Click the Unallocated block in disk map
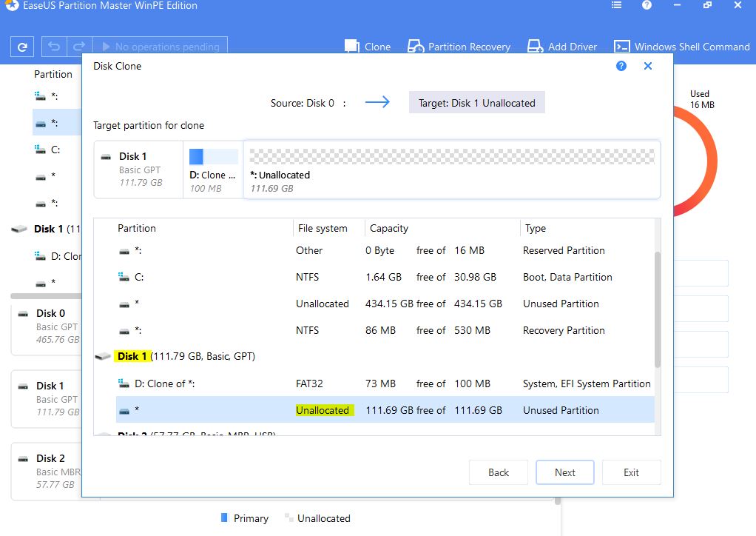Viewport: 756px width, 536px height. pos(451,170)
